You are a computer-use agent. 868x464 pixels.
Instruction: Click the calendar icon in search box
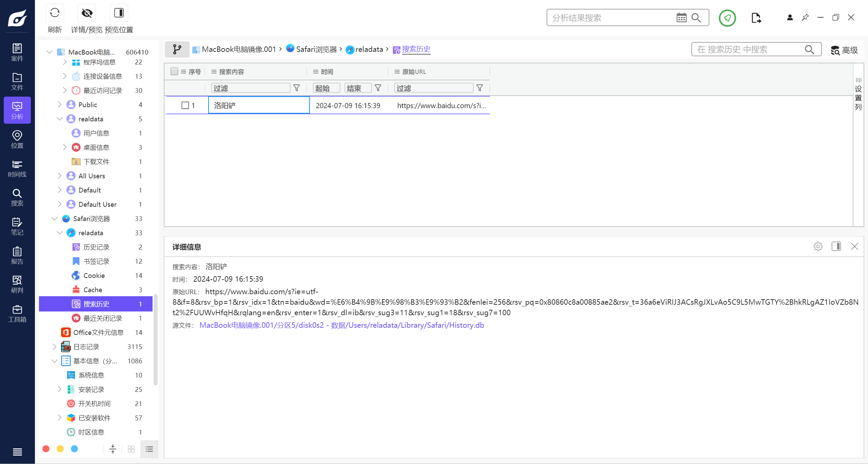click(x=681, y=18)
